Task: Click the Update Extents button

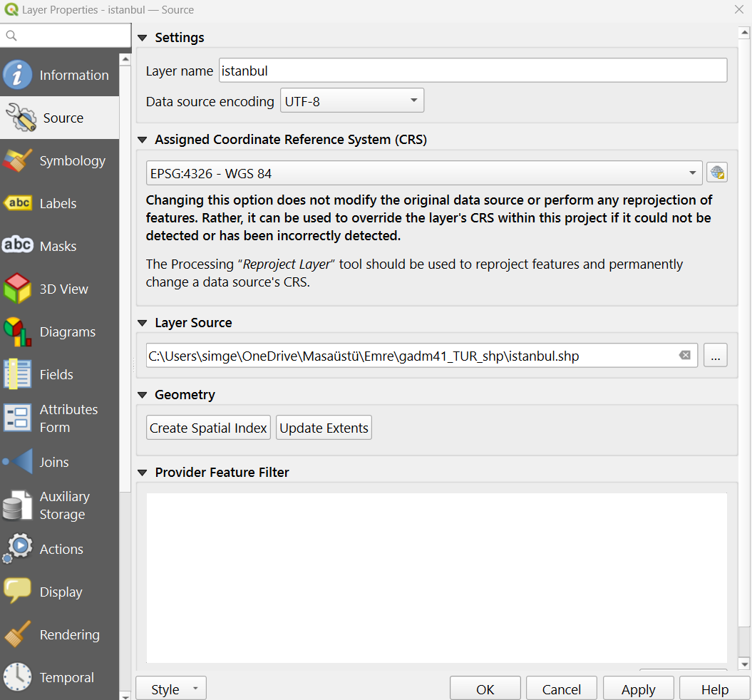Action: point(324,428)
